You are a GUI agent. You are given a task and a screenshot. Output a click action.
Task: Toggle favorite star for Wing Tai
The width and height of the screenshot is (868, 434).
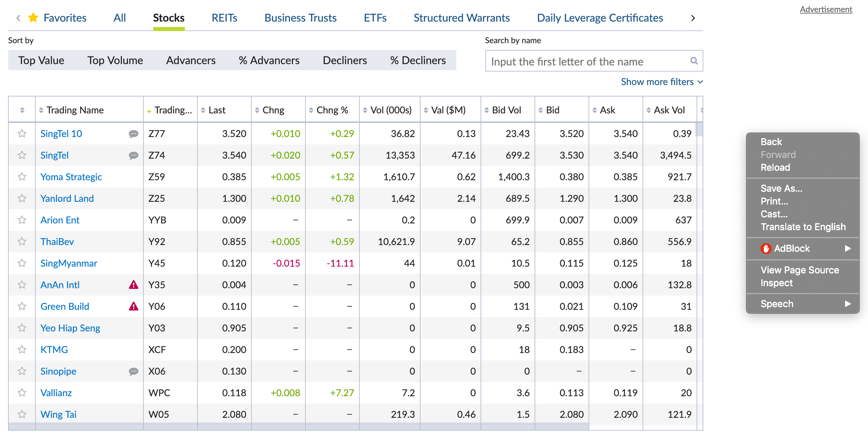22,414
